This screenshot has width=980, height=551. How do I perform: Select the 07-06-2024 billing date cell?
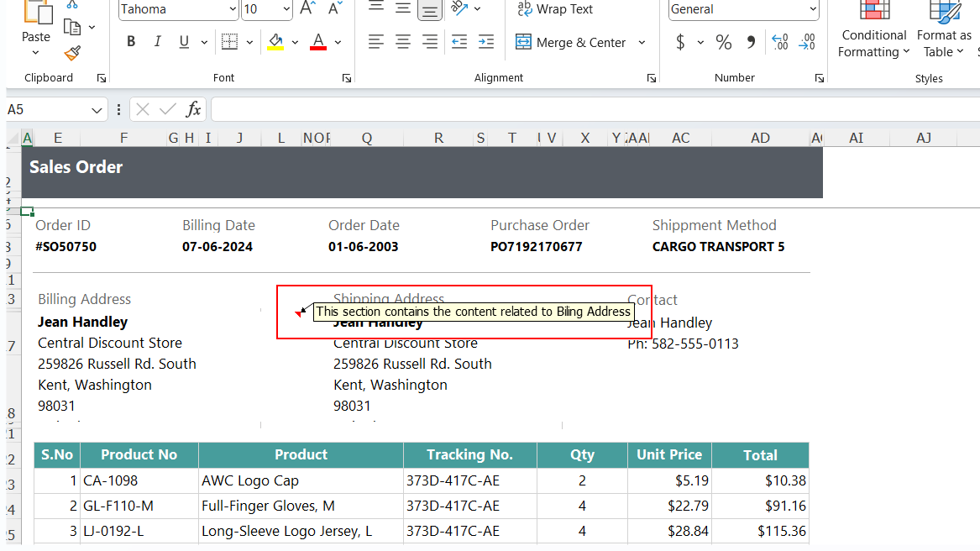coord(217,247)
